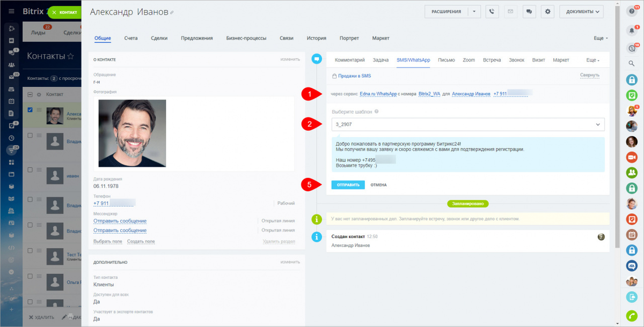Toggle the select-all checkbox in contacts header
The width and height of the screenshot is (644, 327).
(30, 94)
